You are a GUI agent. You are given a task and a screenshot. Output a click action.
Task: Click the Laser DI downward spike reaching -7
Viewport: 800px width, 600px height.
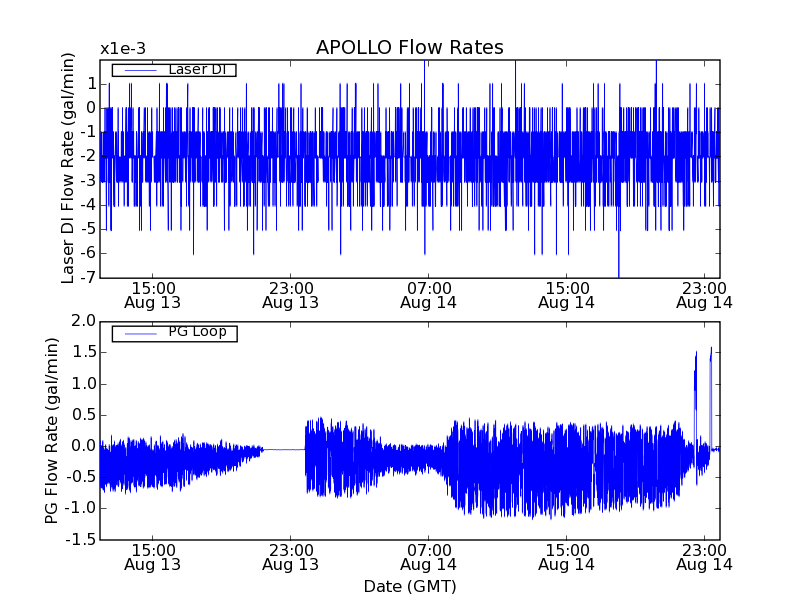618,270
